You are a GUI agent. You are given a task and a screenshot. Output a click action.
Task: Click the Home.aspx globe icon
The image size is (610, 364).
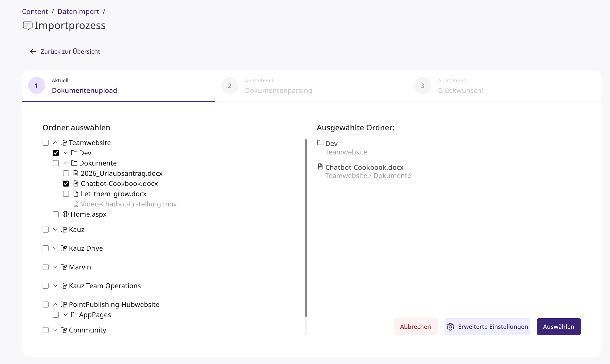pos(66,214)
